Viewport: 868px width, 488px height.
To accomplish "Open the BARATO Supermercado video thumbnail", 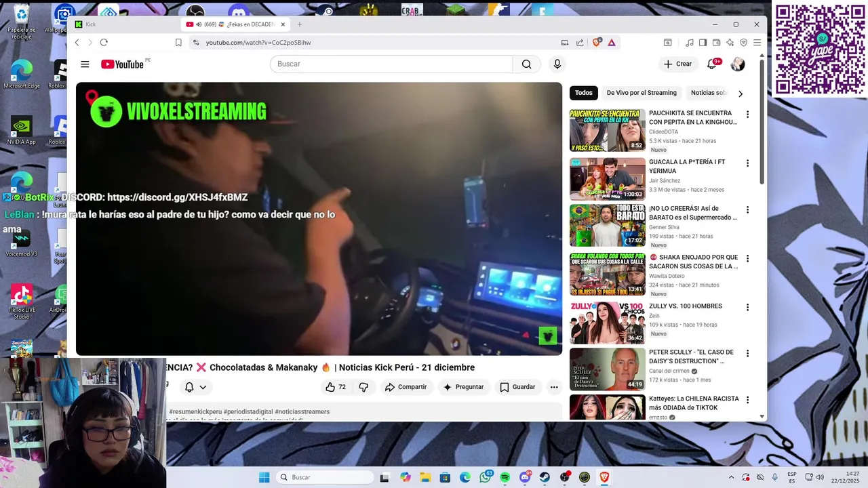I will pos(608,226).
